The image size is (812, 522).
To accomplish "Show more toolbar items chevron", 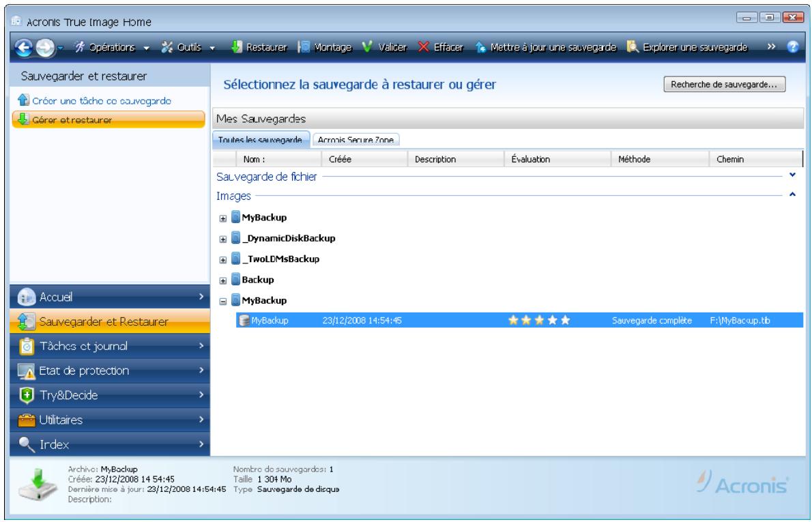I will tap(772, 46).
